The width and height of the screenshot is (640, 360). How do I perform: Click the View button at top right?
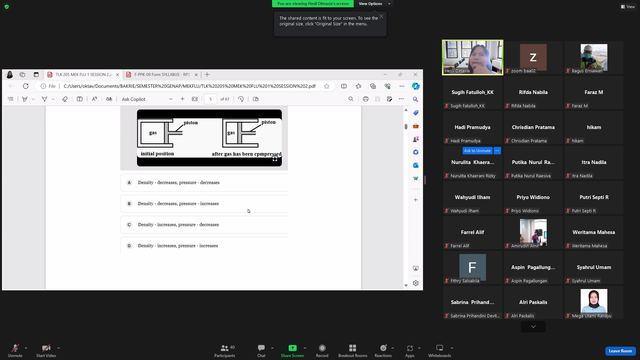pyautogui.click(x=628, y=7)
